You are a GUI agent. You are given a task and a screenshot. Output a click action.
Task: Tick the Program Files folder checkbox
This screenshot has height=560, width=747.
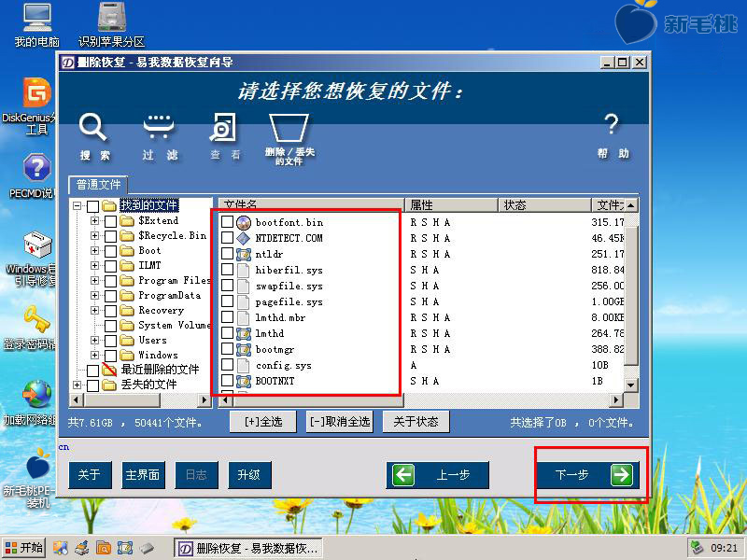pos(110,281)
